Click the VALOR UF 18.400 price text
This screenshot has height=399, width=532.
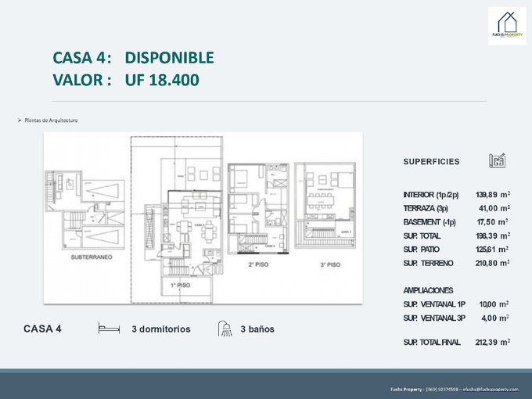point(126,80)
